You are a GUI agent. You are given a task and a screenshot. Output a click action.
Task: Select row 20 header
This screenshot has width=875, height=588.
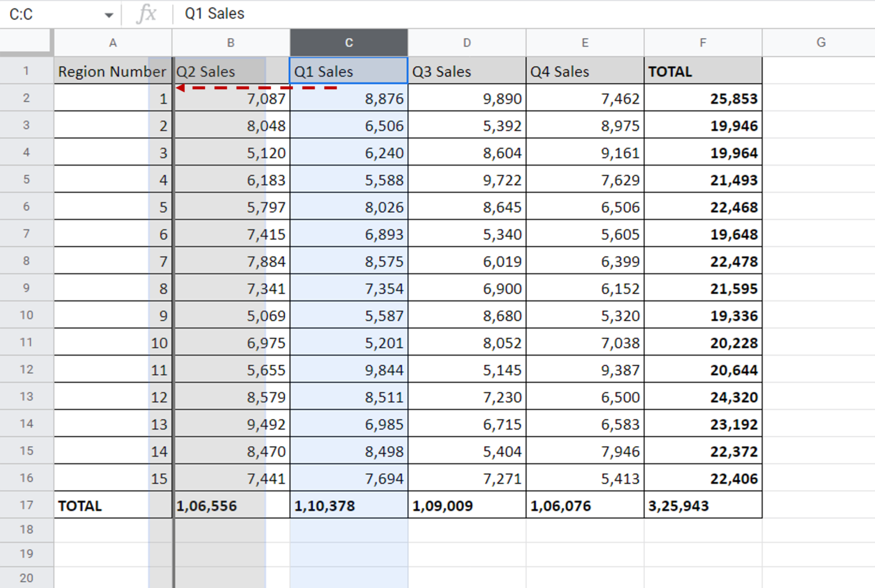click(x=26, y=578)
